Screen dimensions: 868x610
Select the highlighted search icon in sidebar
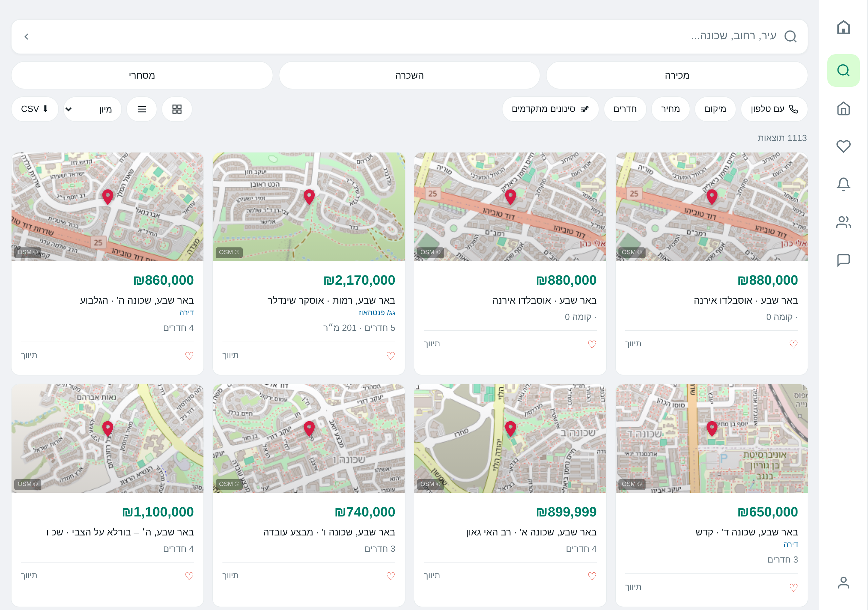(843, 70)
